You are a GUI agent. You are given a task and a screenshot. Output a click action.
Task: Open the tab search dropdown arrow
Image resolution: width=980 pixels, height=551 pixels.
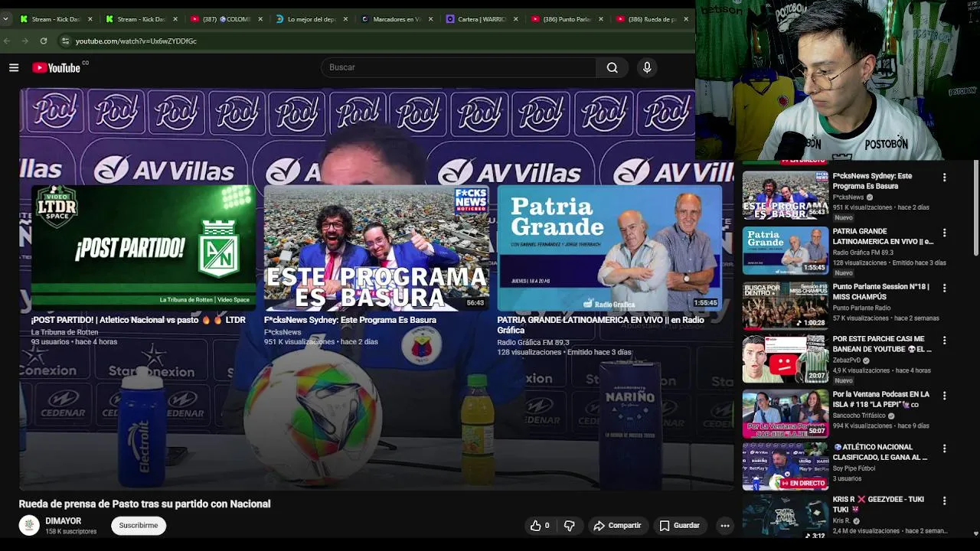5,19
